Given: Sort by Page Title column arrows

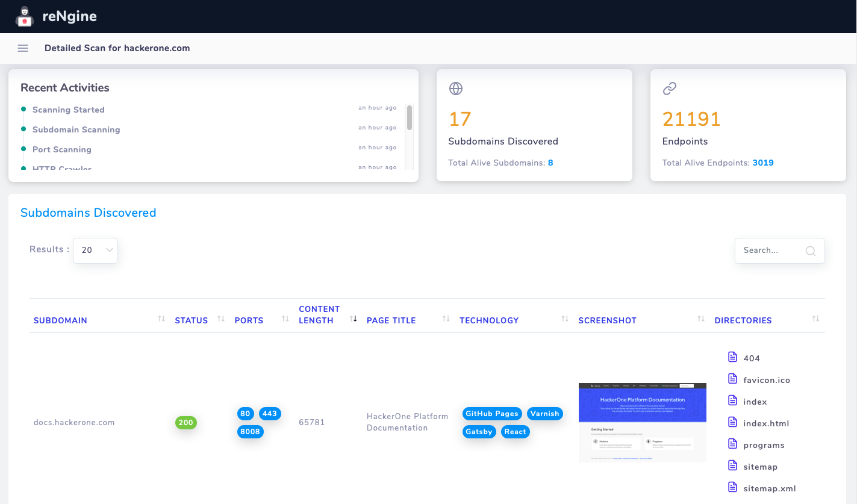Looking at the screenshot, I should point(446,319).
